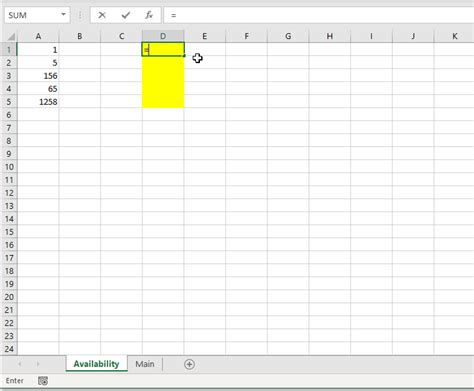Click yellow cell D2
The width and height of the screenshot is (474, 391).
point(163,63)
